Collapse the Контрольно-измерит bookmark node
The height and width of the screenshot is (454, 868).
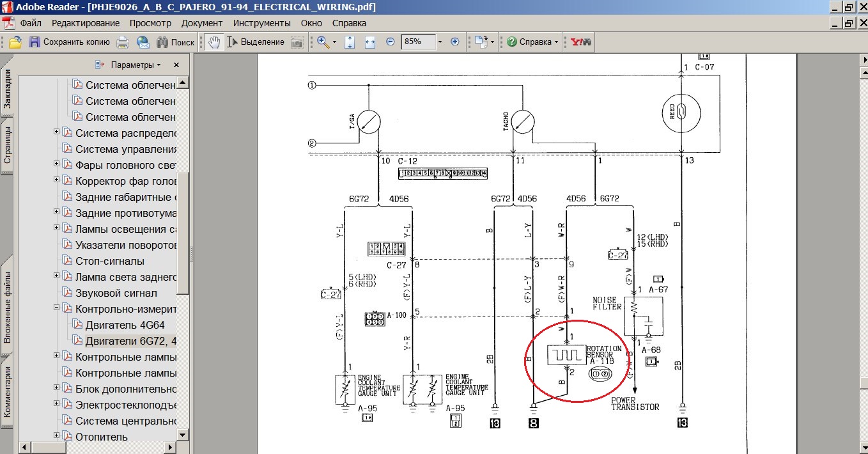click(56, 308)
